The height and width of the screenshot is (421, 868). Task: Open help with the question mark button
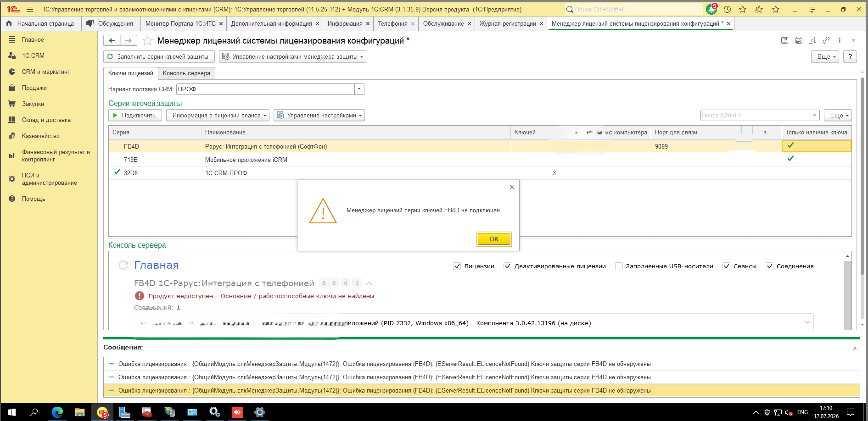point(850,56)
